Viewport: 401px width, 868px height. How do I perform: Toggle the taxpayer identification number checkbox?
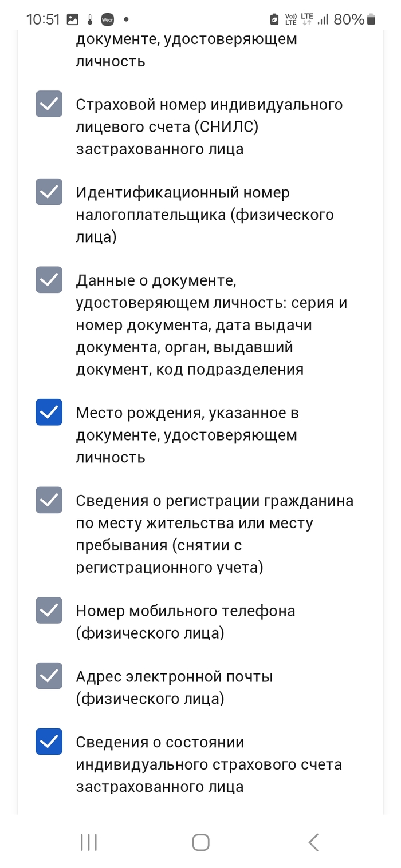coord(49,192)
